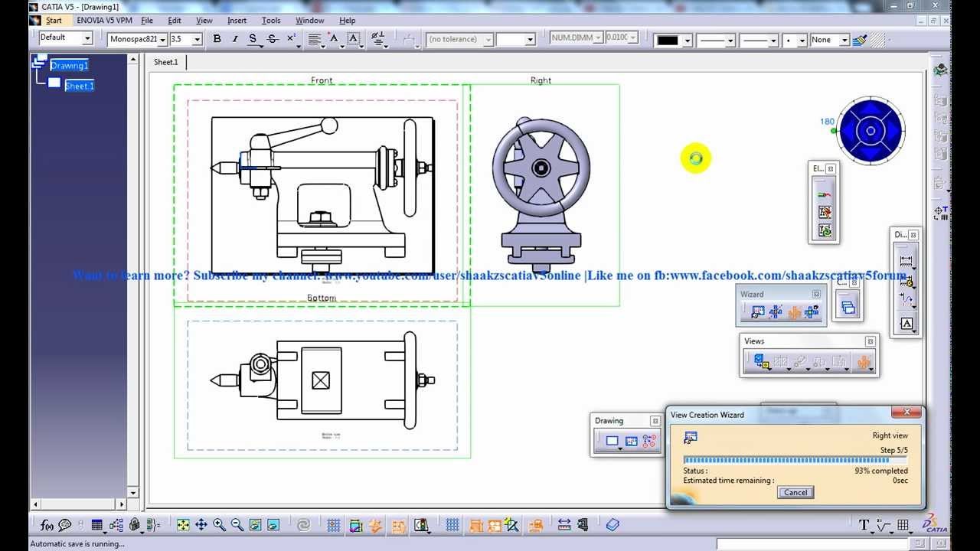
Task: Select the Pan tool
Action: coord(201,525)
